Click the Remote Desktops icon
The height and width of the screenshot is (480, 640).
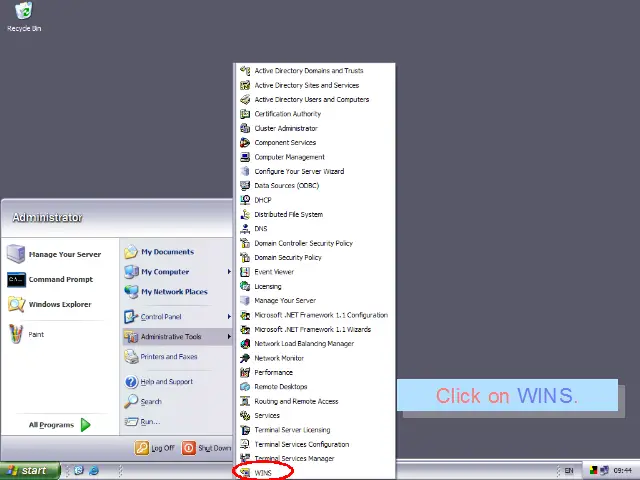coord(245,387)
